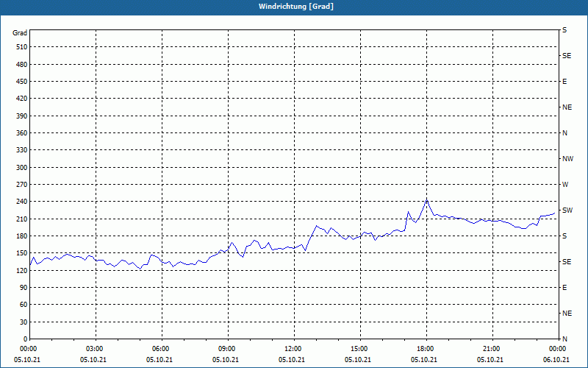Select the 06.10.21 date label
The width and height of the screenshot is (588, 368).
[556, 359]
